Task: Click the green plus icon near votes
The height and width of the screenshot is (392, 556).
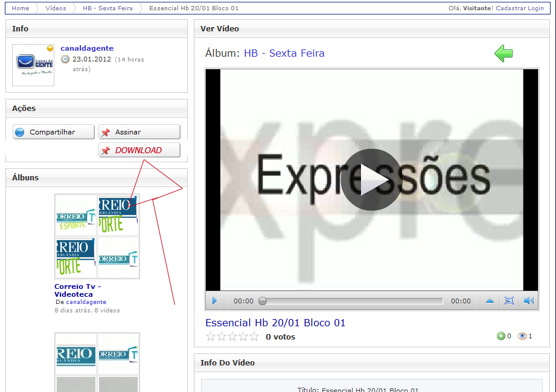Action: tap(500, 337)
